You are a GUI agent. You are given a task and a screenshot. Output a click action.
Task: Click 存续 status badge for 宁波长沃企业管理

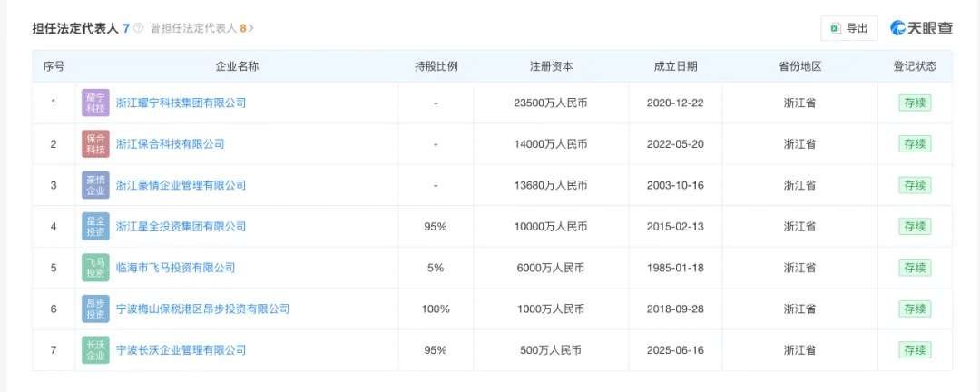coord(915,350)
